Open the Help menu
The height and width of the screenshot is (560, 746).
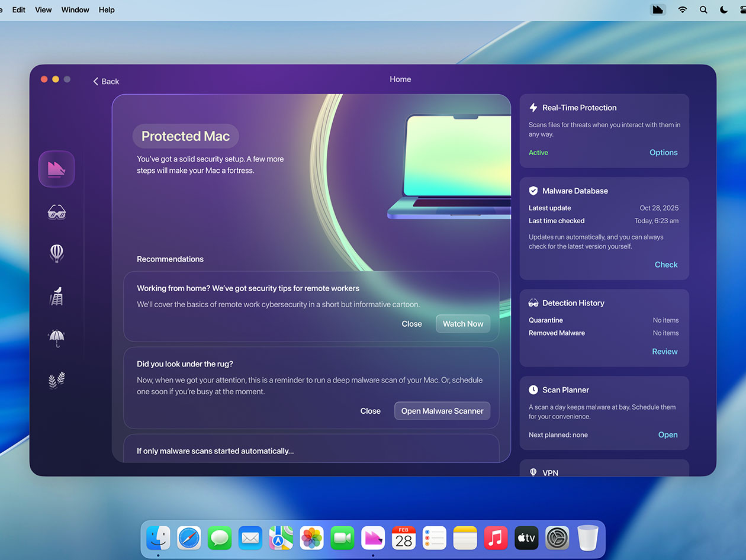pos(107,9)
